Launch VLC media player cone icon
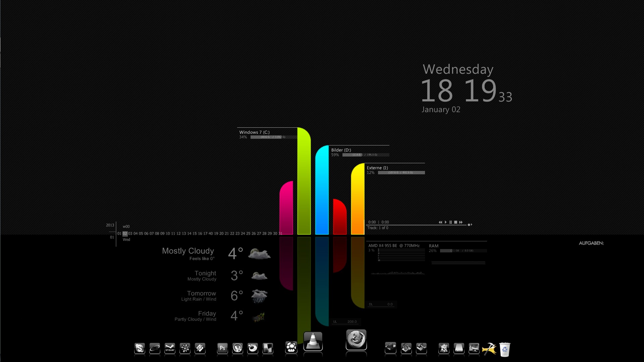The height and width of the screenshot is (362, 644). (x=313, y=342)
